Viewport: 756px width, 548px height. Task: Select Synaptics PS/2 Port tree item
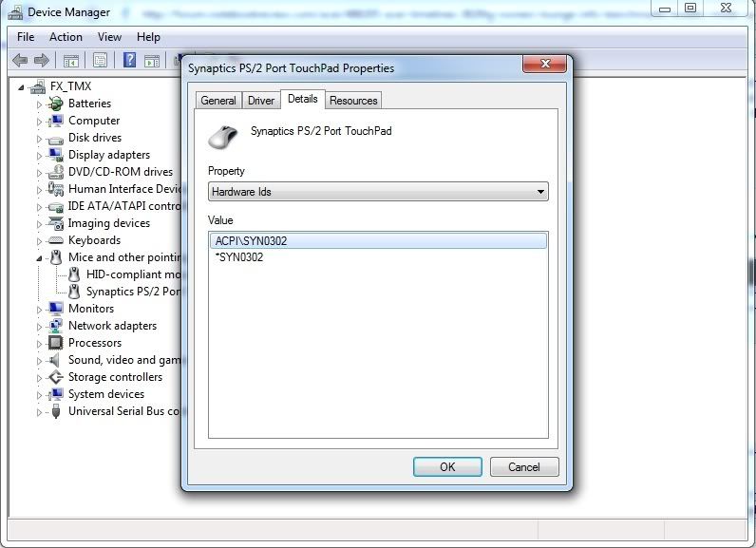point(133,292)
